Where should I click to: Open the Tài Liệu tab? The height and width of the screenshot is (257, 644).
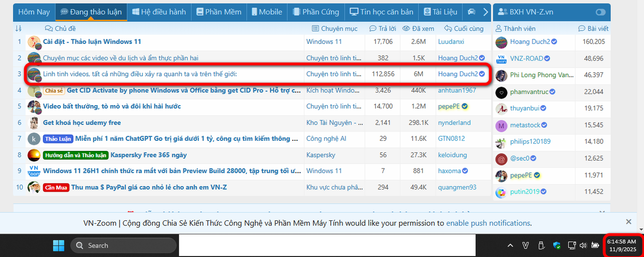(440, 12)
